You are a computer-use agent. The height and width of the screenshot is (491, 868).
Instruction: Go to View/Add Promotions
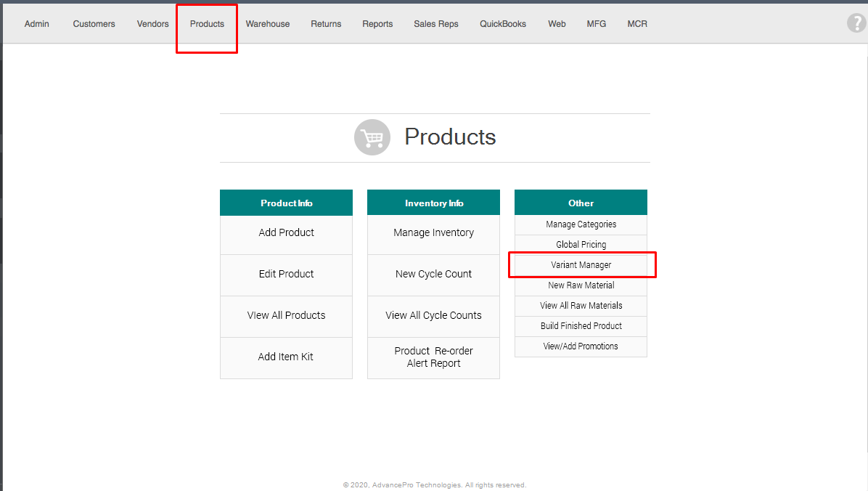(x=581, y=346)
